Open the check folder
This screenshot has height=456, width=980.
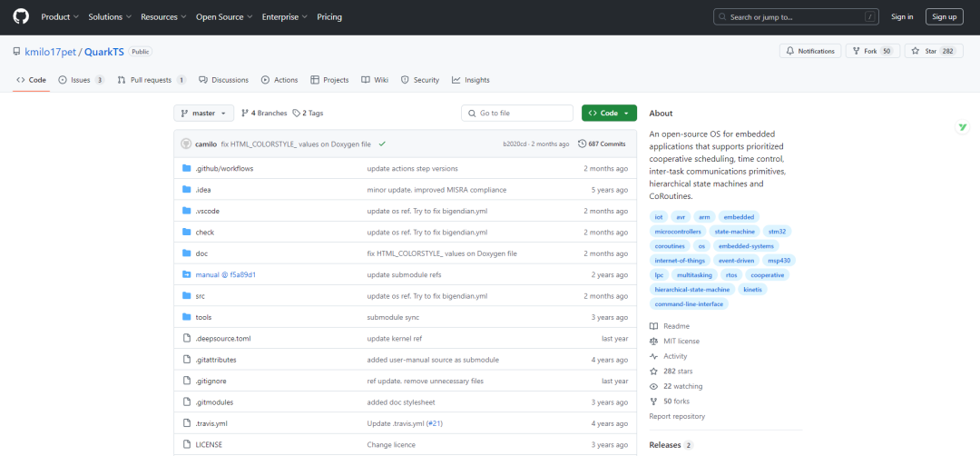(x=205, y=232)
